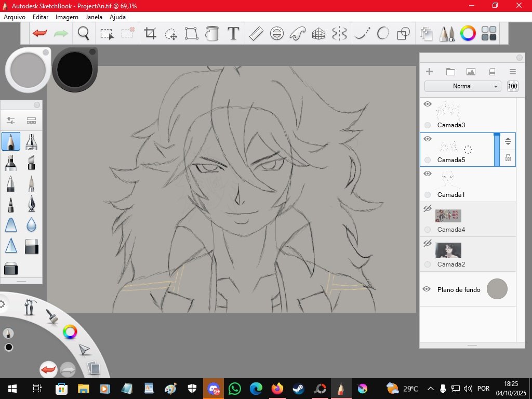This screenshot has height=399, width=532.
Task: Toggle the Brush Palette pencils icon
Action: coord(447,34)
